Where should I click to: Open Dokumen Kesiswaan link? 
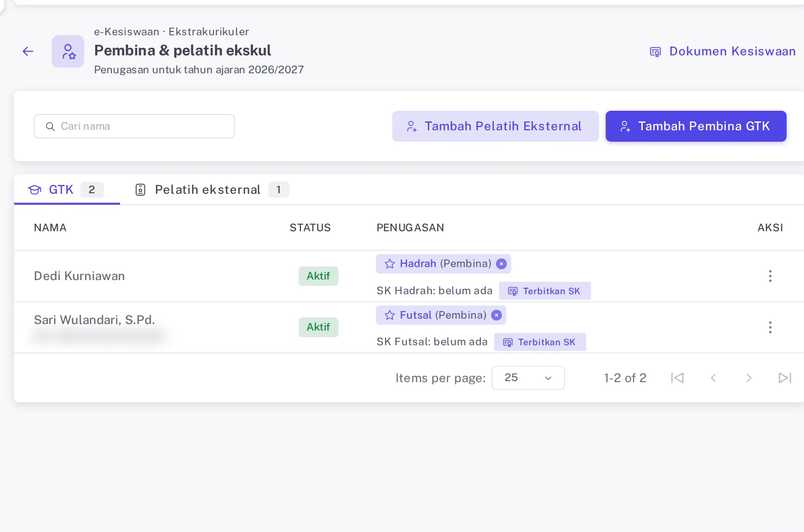(x=723, y=52)
